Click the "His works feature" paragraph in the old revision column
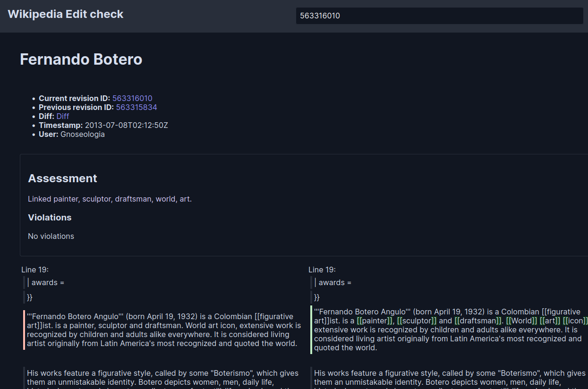588x389 pixels. pyautogui.click(x=164, y=378)
